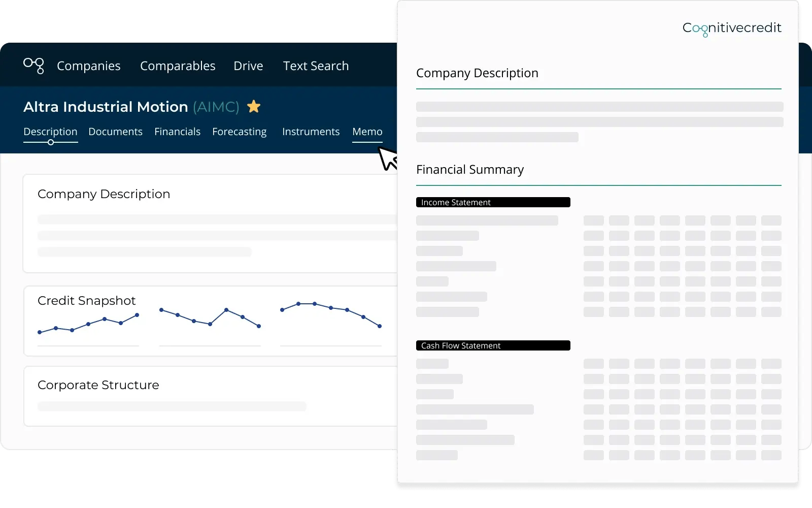Click the memo's Company Description heading
The width and height of the screenshot is (812, 508).
click(477, 73)
